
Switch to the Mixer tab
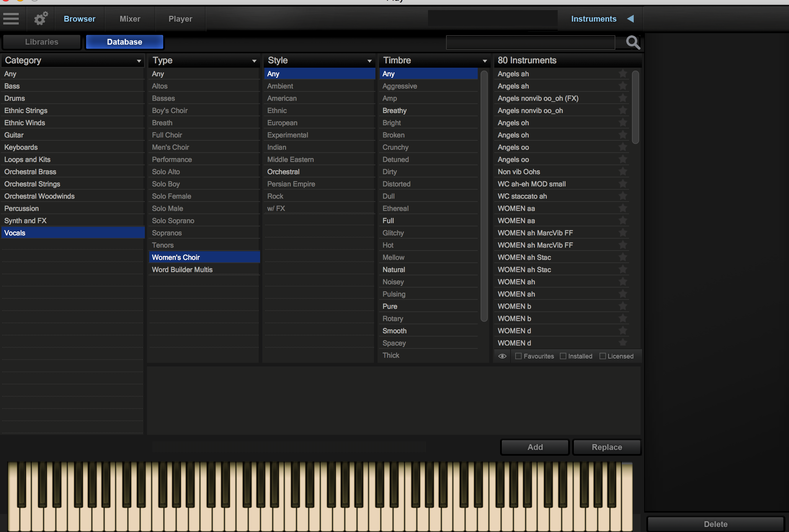pyautogui.click(x=130, y=19)
